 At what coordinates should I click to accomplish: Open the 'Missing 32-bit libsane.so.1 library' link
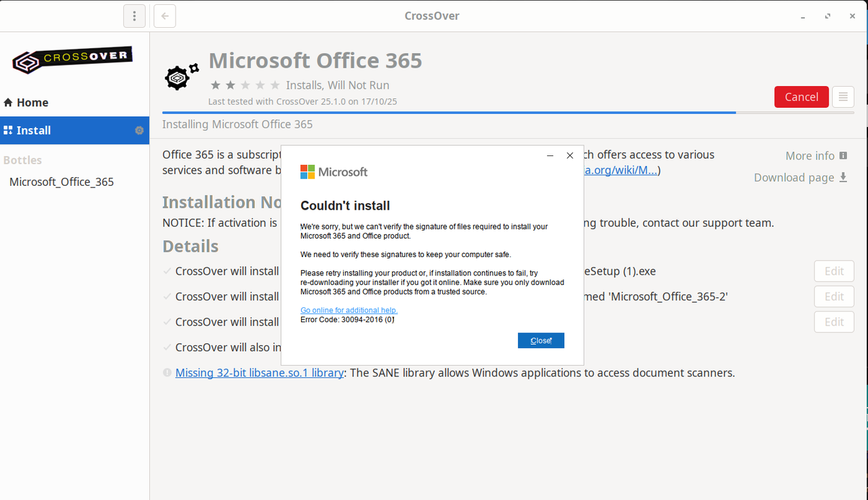[259, 372]
